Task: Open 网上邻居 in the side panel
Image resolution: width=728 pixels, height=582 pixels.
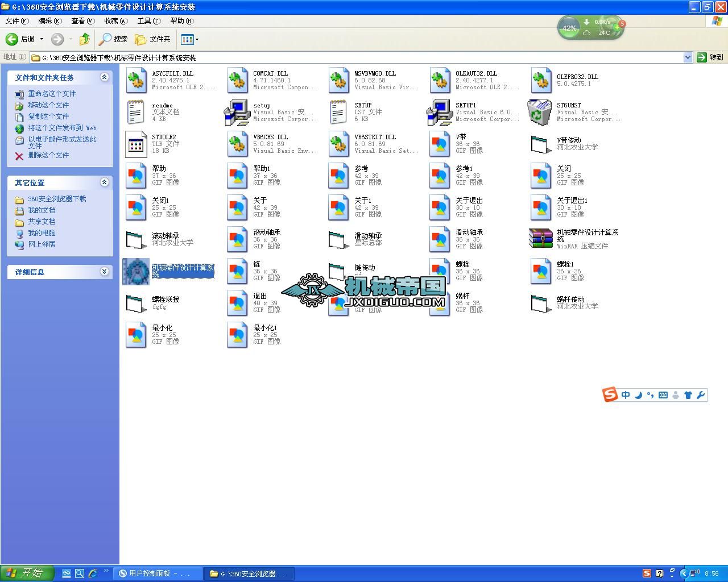Action: click(42, 244)
